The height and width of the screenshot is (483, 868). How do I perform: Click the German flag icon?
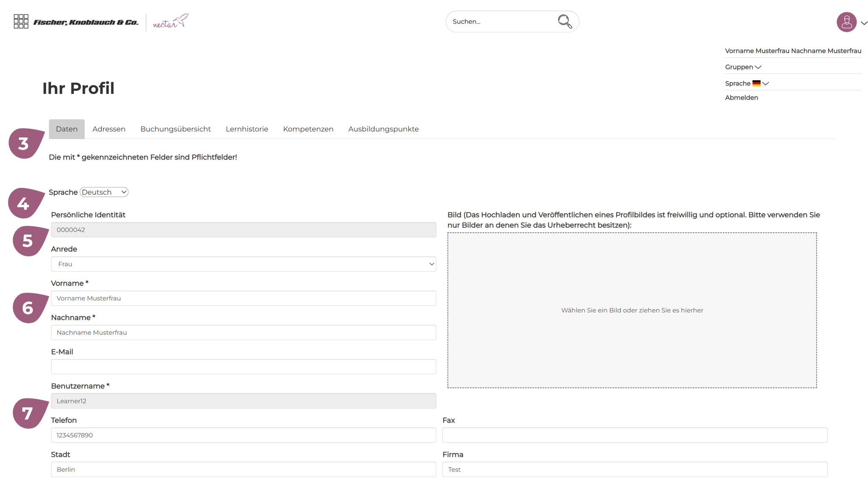(x=756, y=83)
